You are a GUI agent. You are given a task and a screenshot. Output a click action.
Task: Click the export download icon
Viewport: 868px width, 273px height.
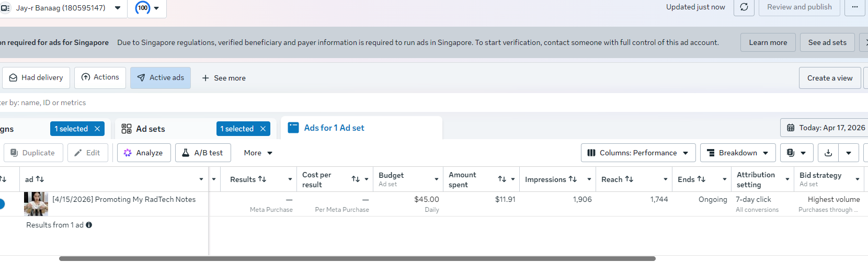point(828,153)
